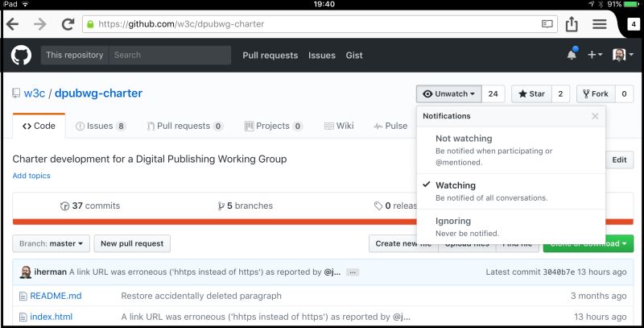Select the Not watching option
The height and width of the screenshot is (328, 644).
click(x=511, y=150)
